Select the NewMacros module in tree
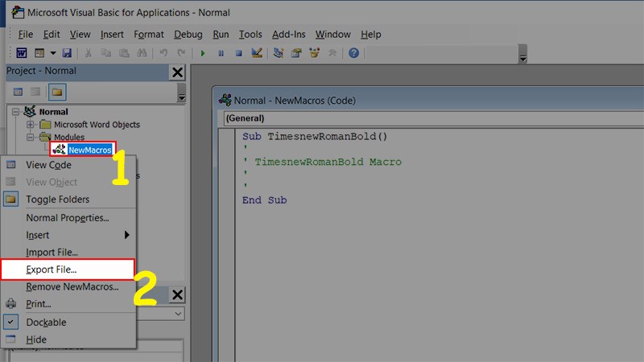Image resolution: width=644 pixels, height=362 pixels. pos(89,150)
